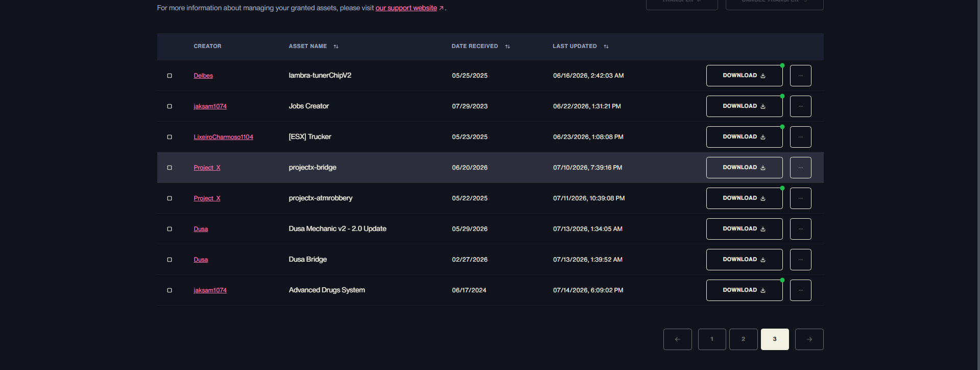
Task: Select the Jobs Creator row checkbox
Action: (170, 106)
